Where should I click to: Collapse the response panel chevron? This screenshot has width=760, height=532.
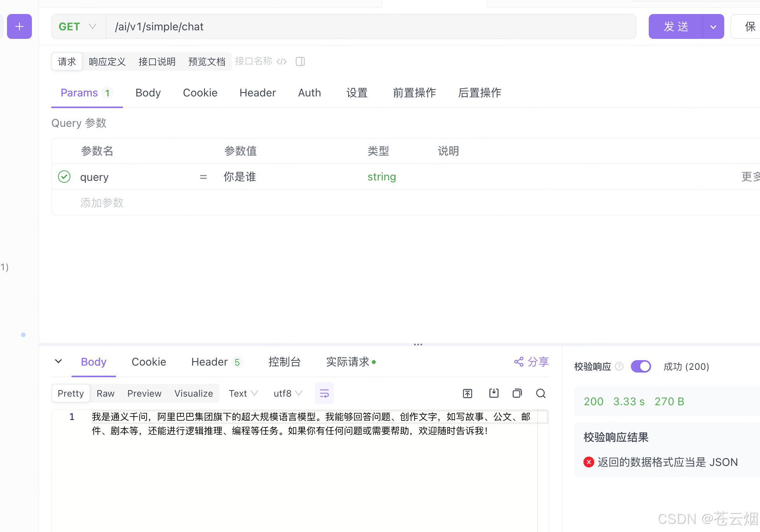pos(58,361)
